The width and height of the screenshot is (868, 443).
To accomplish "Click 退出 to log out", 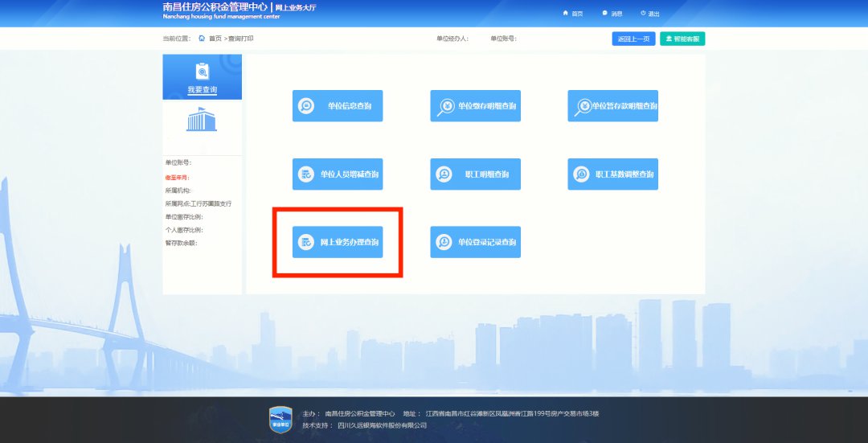I will click(649, 14).
